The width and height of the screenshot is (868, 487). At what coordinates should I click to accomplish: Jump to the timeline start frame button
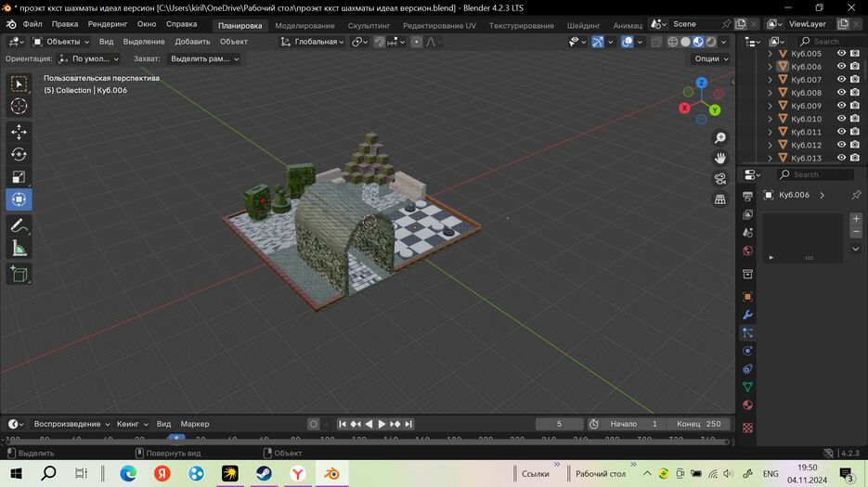(343, 424)
